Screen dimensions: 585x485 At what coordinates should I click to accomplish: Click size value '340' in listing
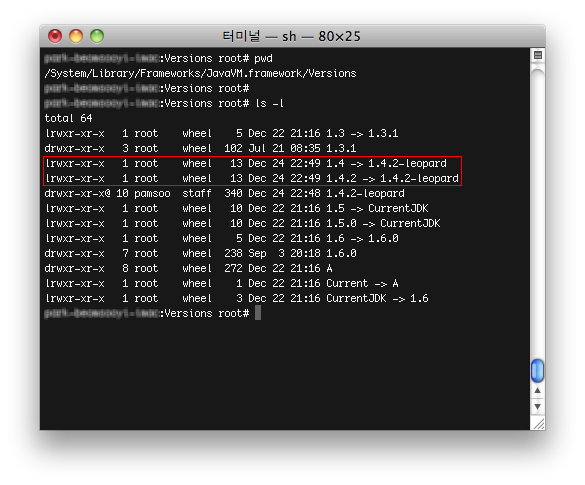tap(233, 193)
